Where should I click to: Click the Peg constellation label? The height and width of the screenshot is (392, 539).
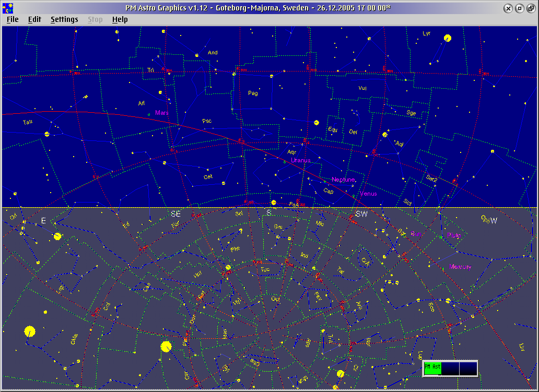point(253,93)
